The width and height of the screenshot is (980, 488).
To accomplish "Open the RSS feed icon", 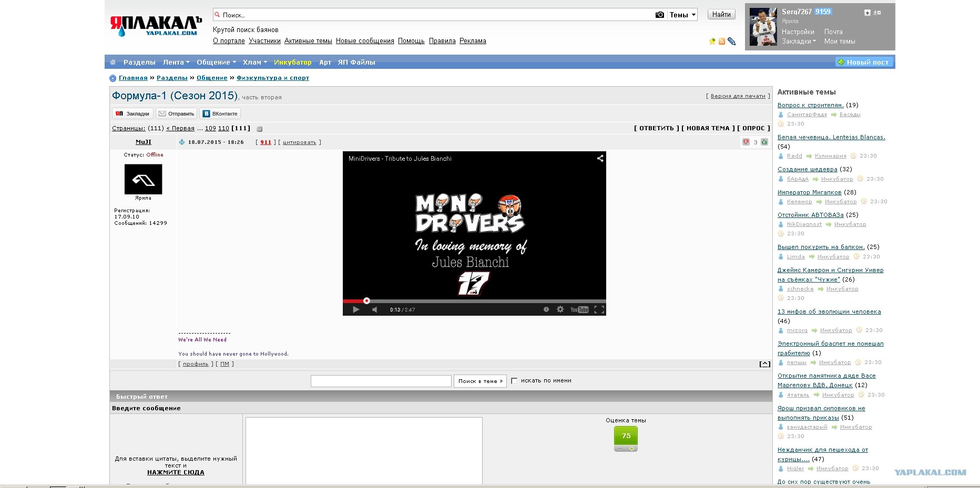I will pyautogui.click(x=722, y=41).
